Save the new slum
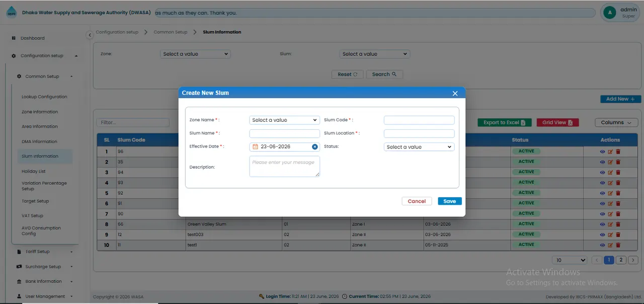 coord(450,201)
